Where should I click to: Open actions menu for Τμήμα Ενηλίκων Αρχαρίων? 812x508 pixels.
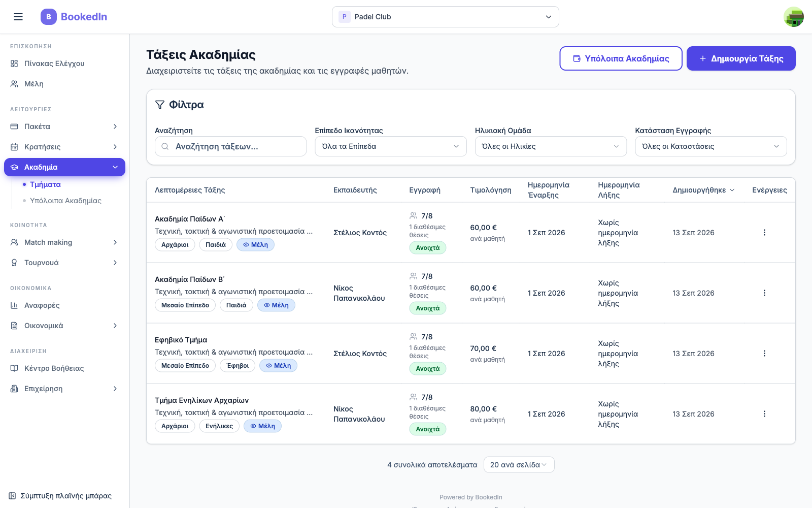(764, 414)
